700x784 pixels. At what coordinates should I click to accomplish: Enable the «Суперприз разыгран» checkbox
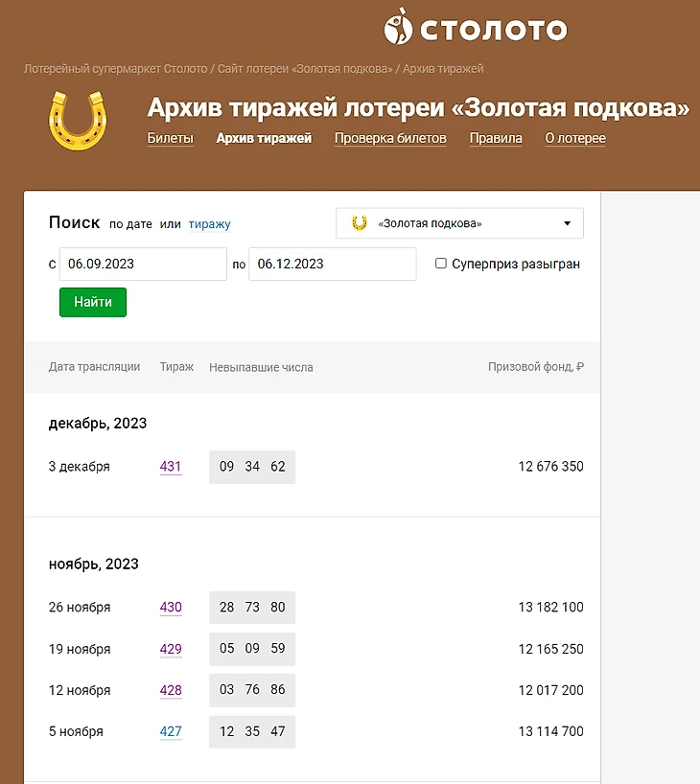pyautogui.click(x=441, y=264)
